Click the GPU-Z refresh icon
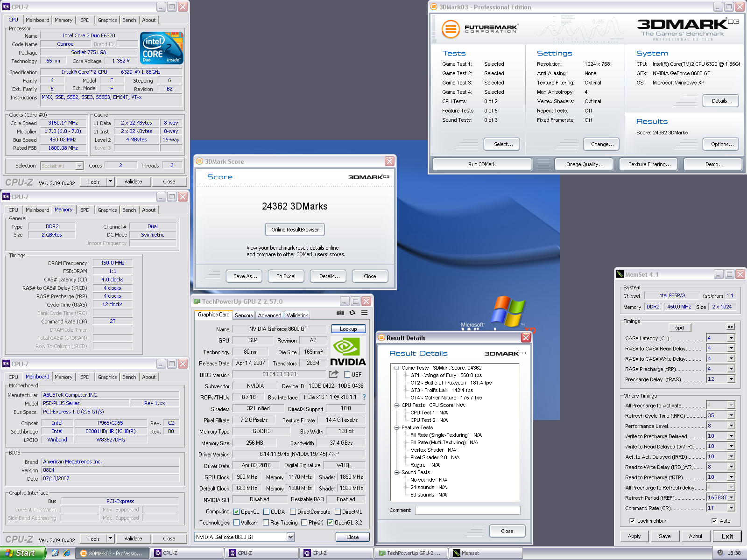Image resolution: width=747 pixels, height=560 pixels. point(352,313)
